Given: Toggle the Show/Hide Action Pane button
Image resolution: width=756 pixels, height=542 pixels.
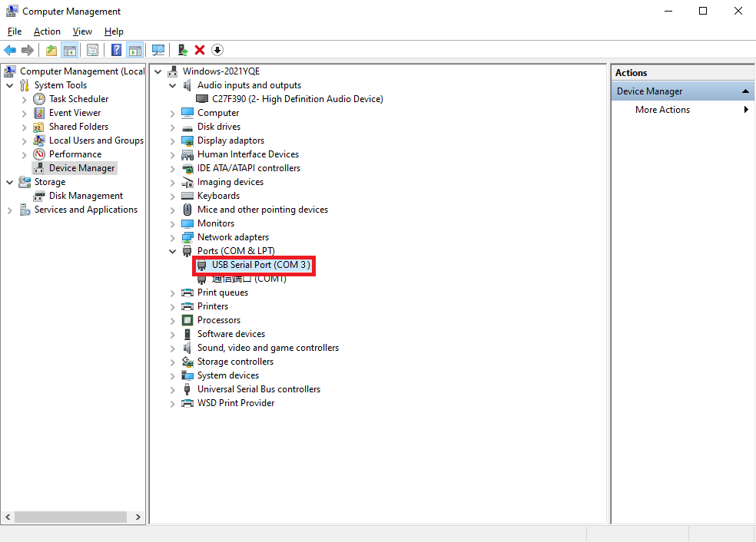Looking at the screenshot, I should point(134,50).
